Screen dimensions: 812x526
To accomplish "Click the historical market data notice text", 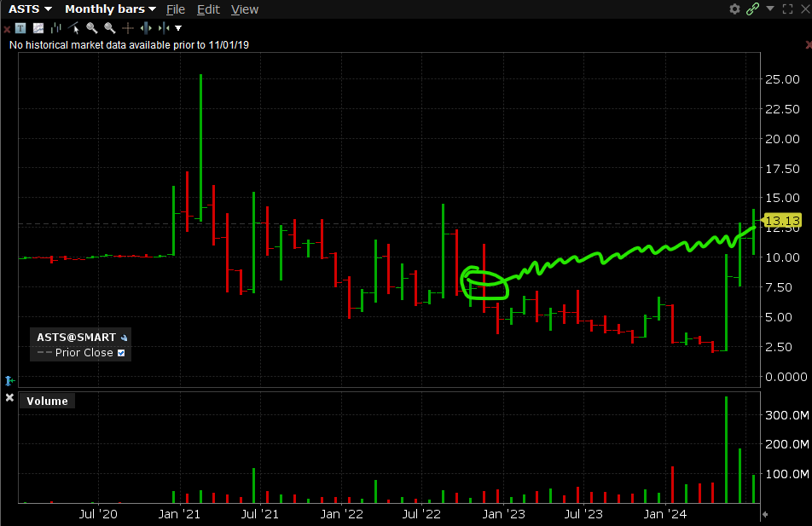I will click(129, 45).
